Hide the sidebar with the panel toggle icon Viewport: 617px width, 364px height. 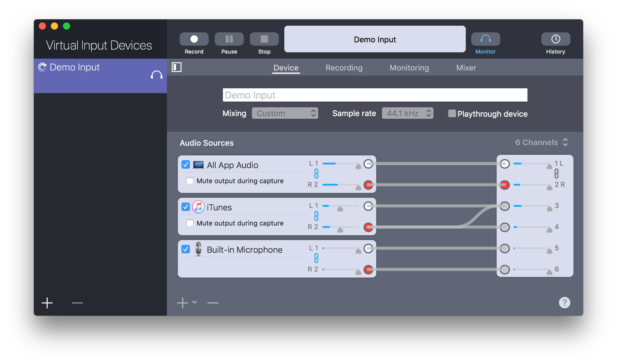click(x=177, y=67)
